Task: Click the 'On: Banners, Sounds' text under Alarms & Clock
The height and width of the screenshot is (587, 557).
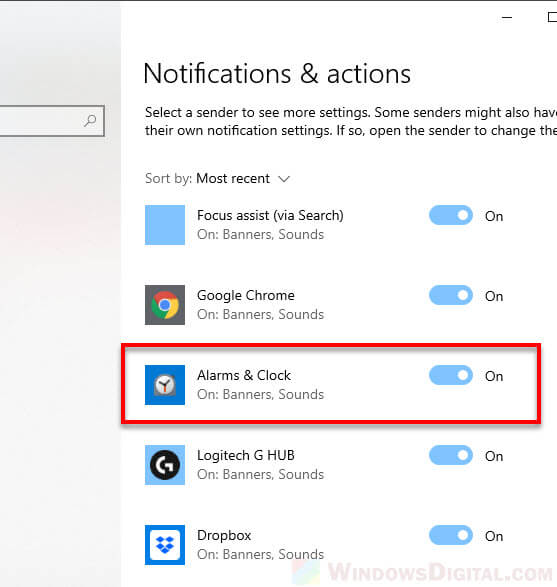Action: click(261, 395)
